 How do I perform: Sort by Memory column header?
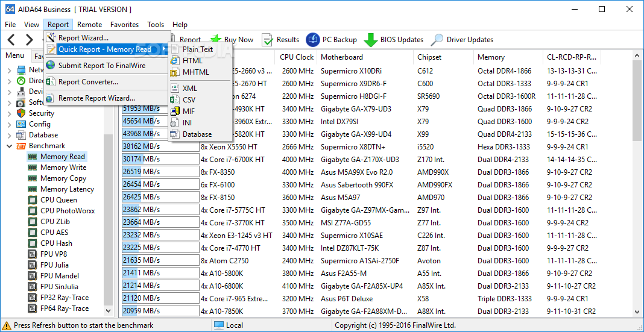[x=508, y=57]
